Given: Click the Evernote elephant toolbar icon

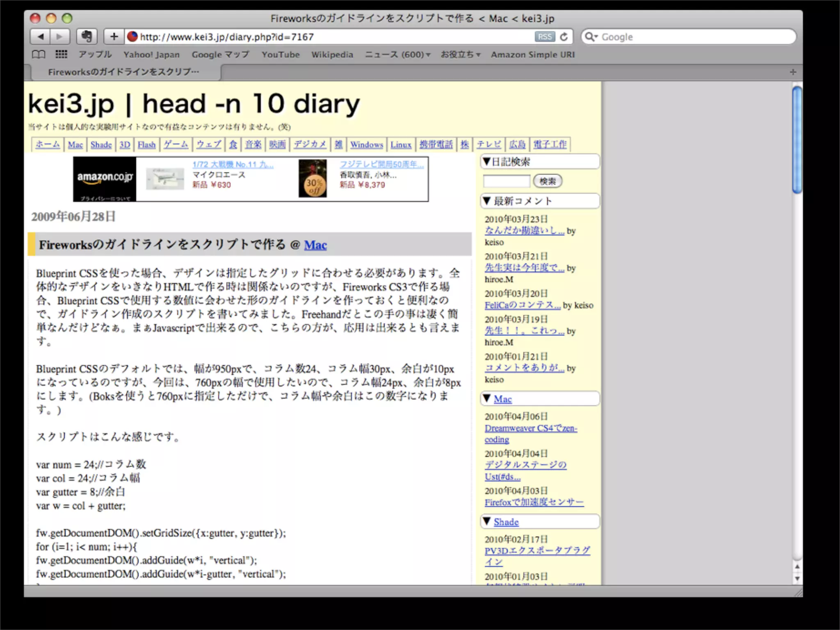Looking at the screenshot, I should tap(87, 37).
